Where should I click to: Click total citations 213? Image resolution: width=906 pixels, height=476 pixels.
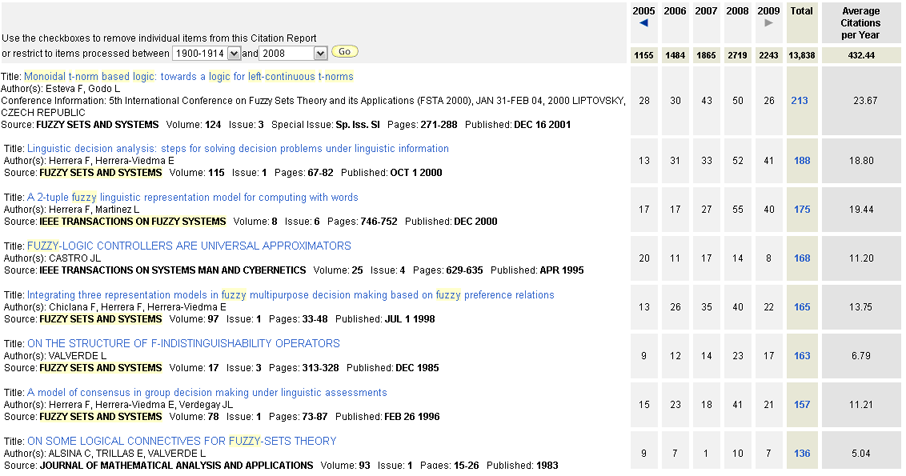(800, 101)
